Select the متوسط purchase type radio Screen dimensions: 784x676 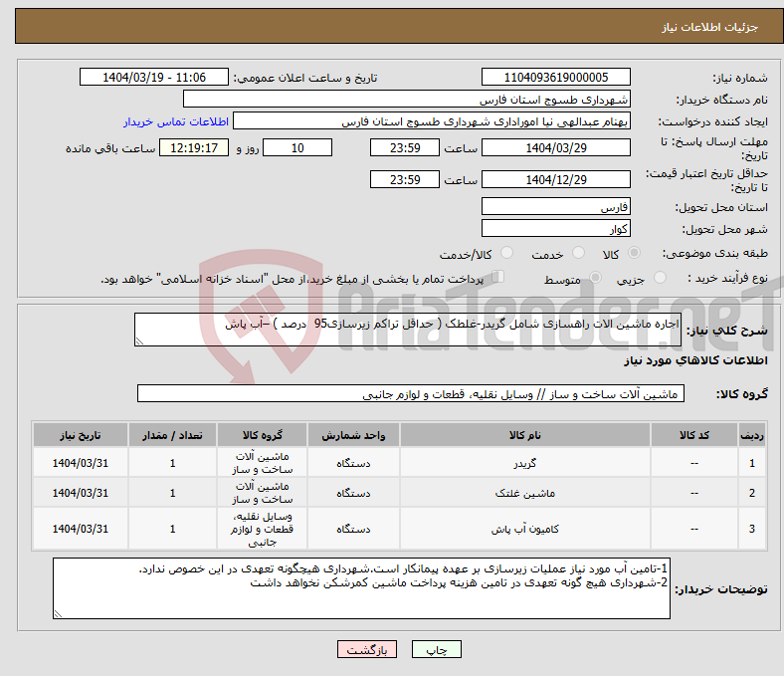(x=595, y=278)
